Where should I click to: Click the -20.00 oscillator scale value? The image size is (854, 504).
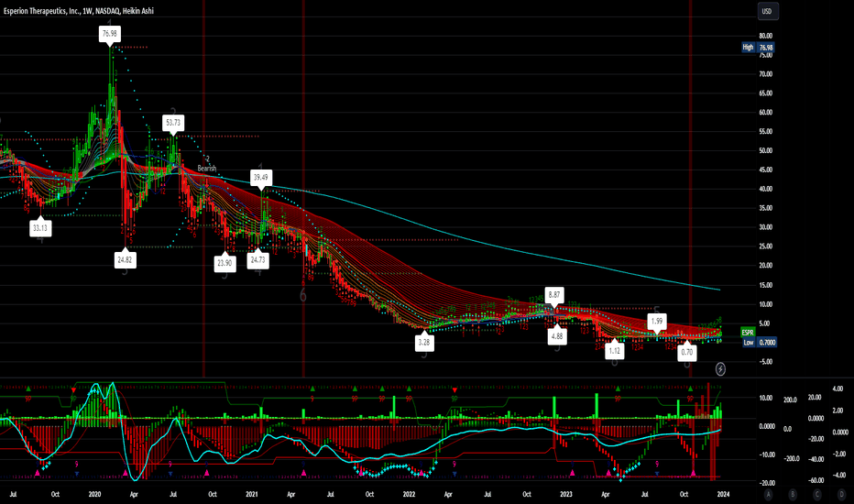pos(766,483)
